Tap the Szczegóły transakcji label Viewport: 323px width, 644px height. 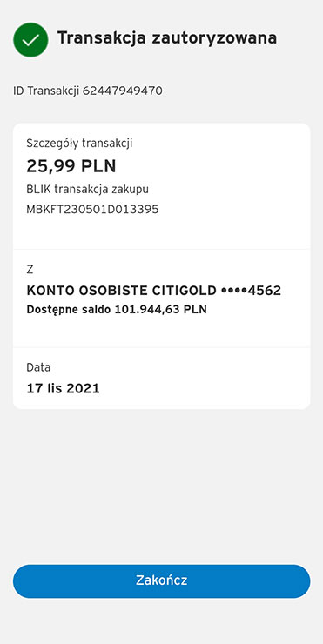click(79, 144)
